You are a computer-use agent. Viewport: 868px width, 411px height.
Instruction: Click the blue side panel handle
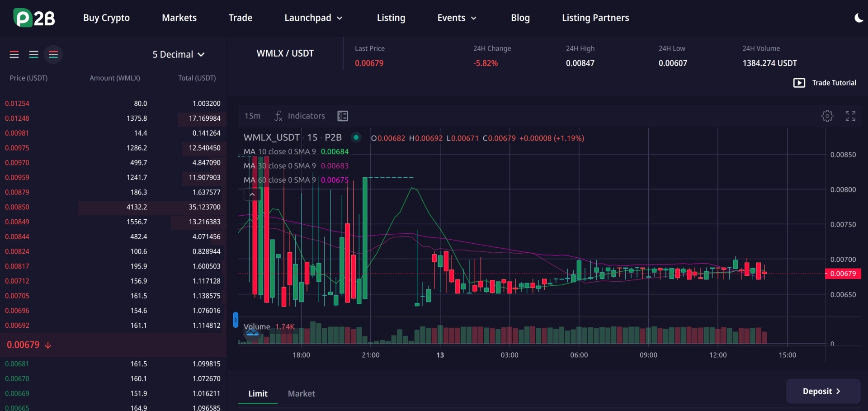(236, 320)
